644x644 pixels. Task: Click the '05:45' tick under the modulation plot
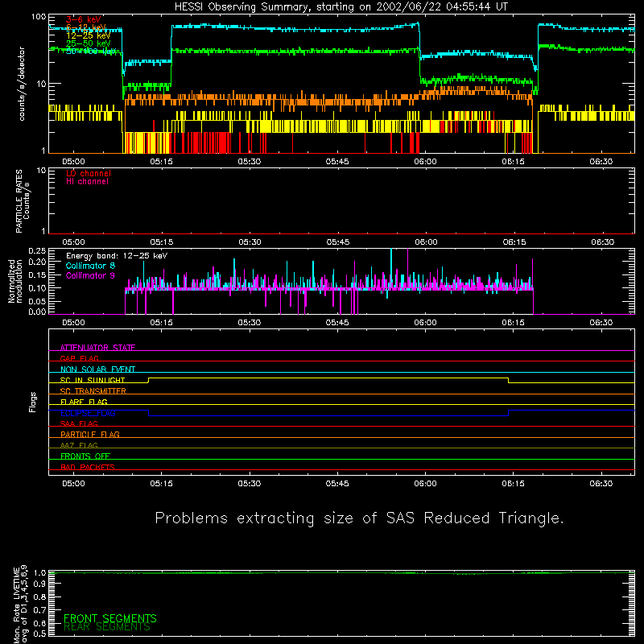(x=337, y=323)
